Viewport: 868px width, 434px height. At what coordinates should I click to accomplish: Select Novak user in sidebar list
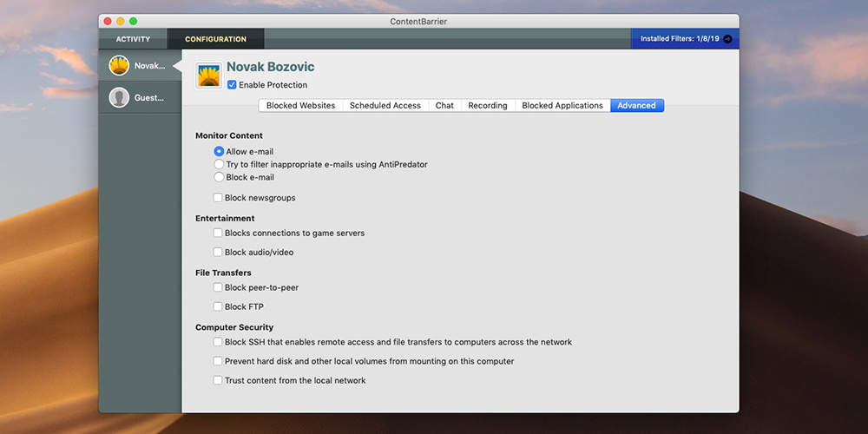[x=140, y=65]
